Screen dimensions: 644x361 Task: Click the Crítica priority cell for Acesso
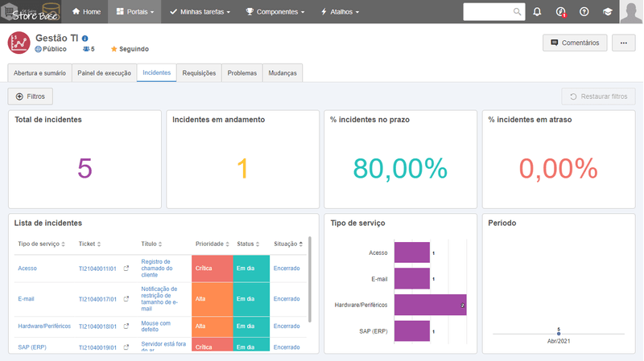213,269
